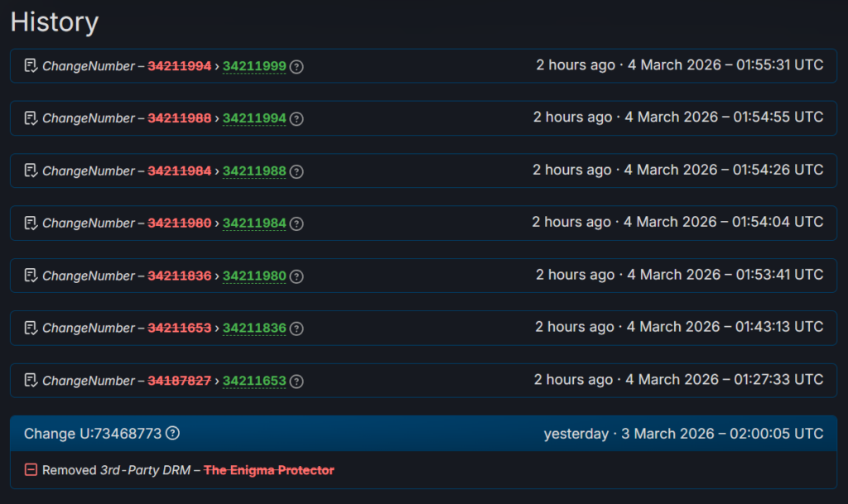848x504 pixels.
Task: Click timestamp 4 March 2026 – 01:54:26 UTC
Action: click(x=723, y=170)
